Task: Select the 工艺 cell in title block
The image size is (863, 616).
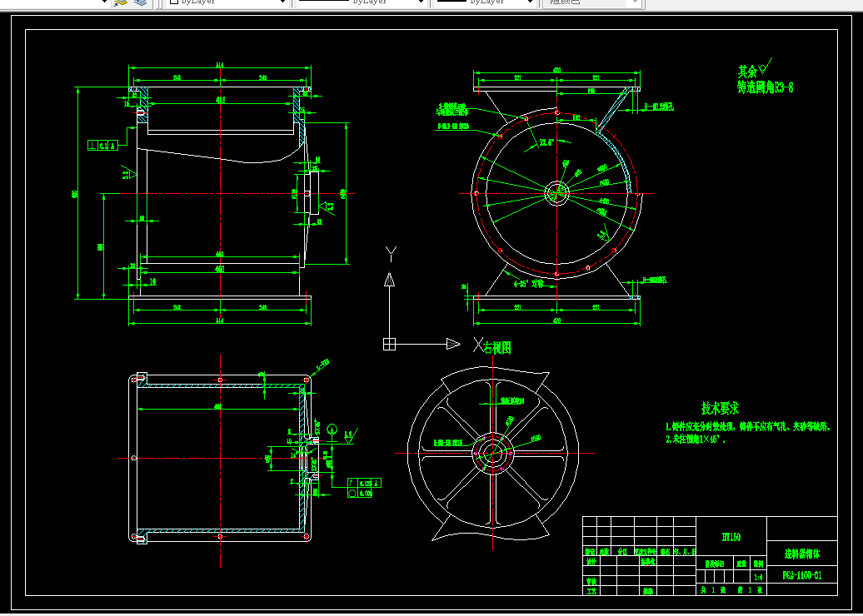Action: point(591,591)
